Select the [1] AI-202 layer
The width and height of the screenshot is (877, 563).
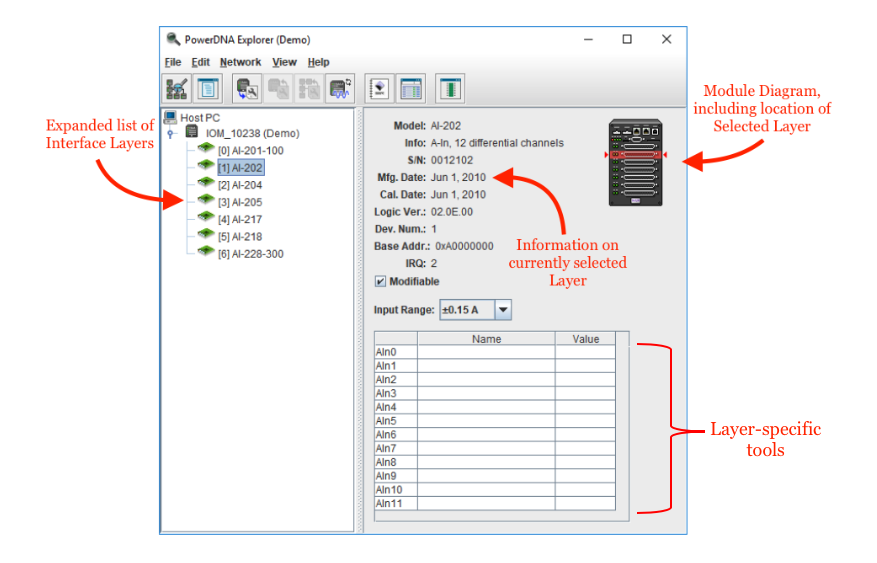[241, 168]
